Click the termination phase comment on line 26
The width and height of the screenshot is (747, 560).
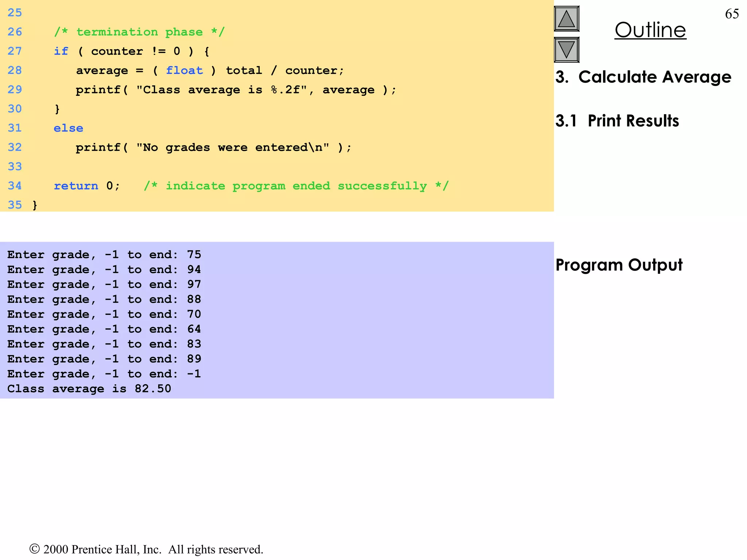pyautogui.click(x=139, y=32)
